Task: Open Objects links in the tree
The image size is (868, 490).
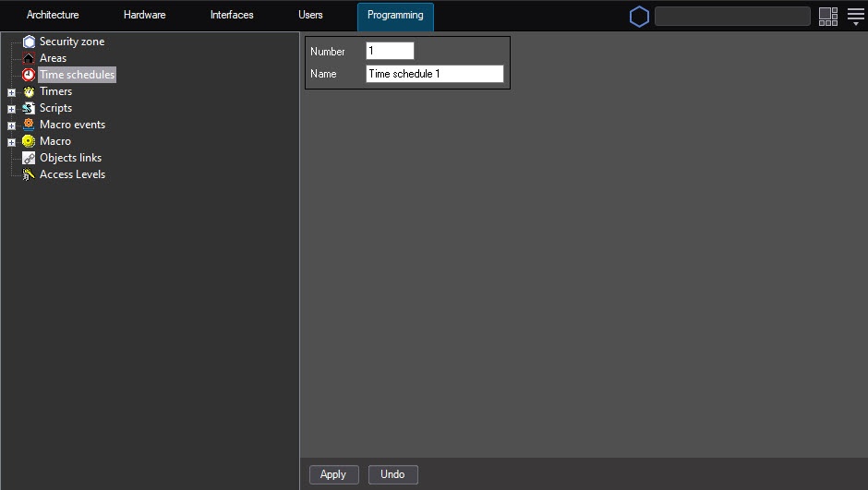Action: point(71,158)
